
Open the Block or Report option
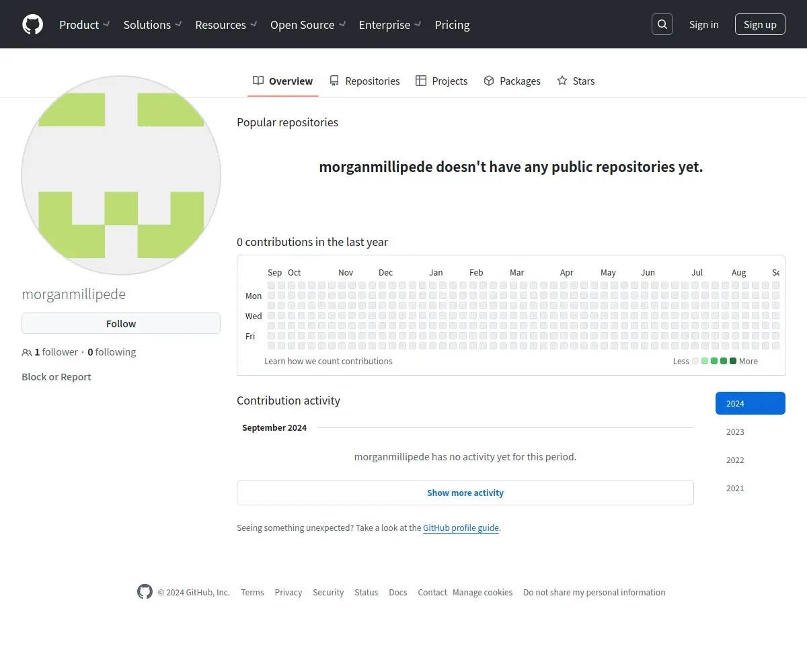click(56, 377)
